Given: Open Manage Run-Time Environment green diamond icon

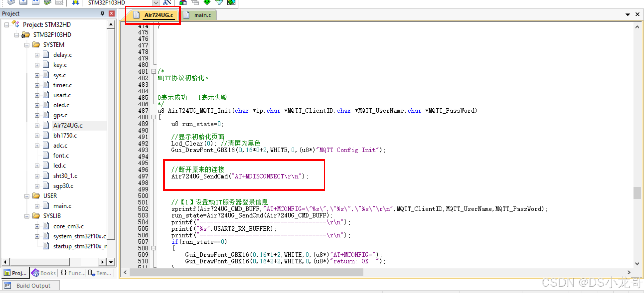Looking at the screenshot, I should pos(207,3).
